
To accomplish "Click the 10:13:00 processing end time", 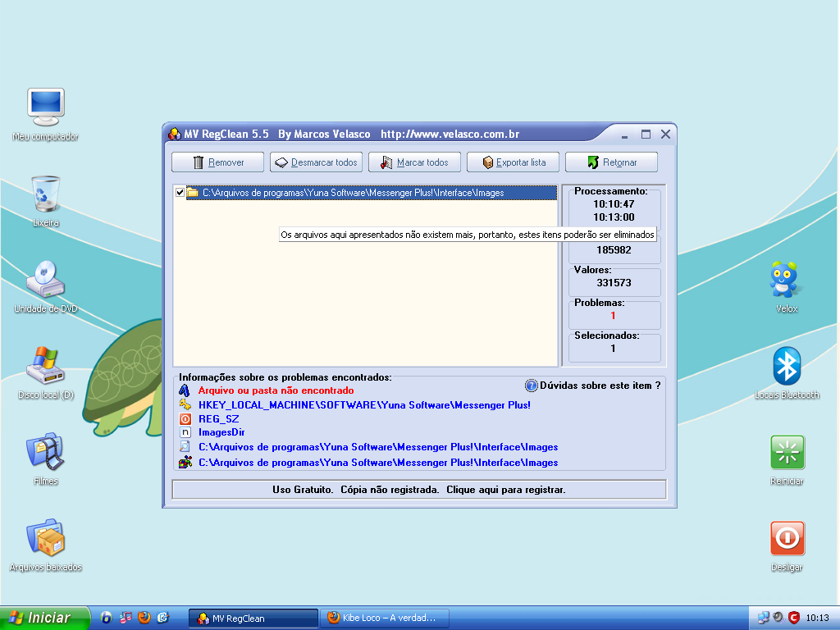I will (x=614, y=217).
